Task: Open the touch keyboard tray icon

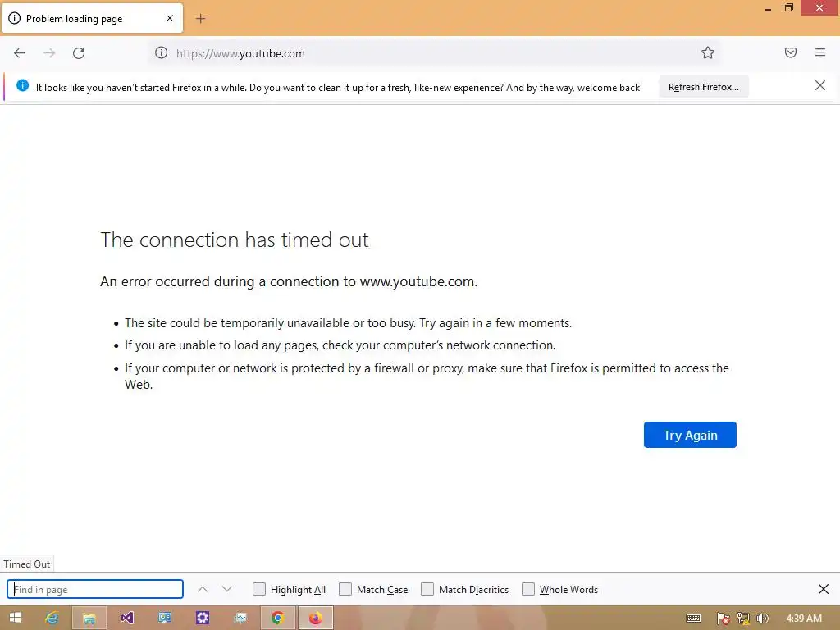Action: point(693,619)
